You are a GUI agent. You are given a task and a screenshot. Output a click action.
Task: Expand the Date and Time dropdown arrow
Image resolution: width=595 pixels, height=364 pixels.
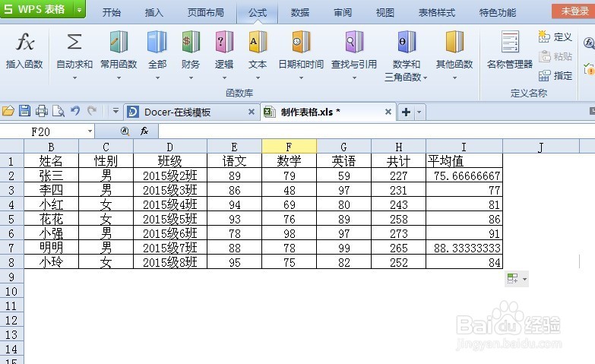pyautogui.click(x=301, y=78)
